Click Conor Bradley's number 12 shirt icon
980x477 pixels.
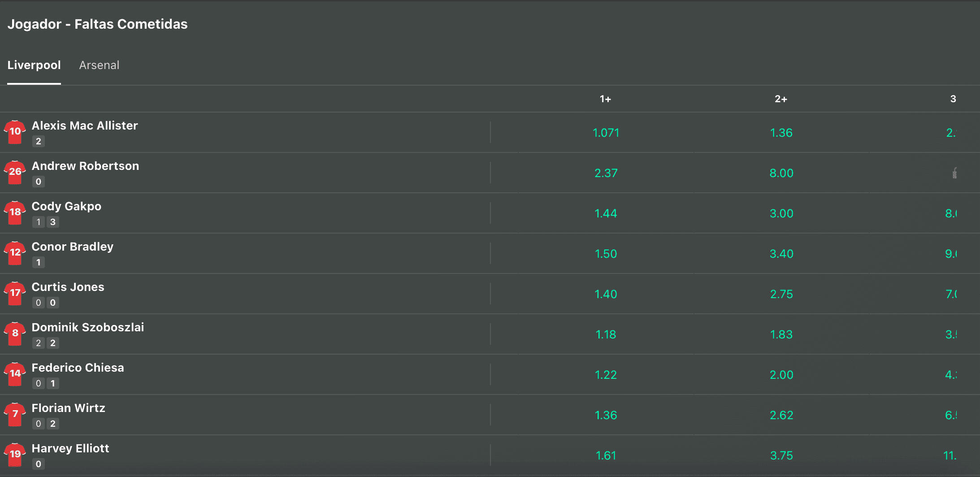(15, 253)
